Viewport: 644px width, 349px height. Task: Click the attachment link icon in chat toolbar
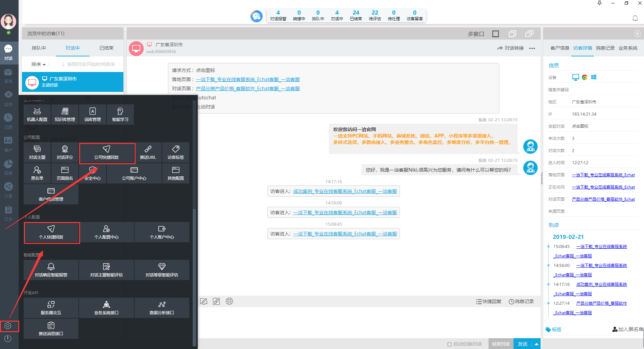click(x=216, y=301)
